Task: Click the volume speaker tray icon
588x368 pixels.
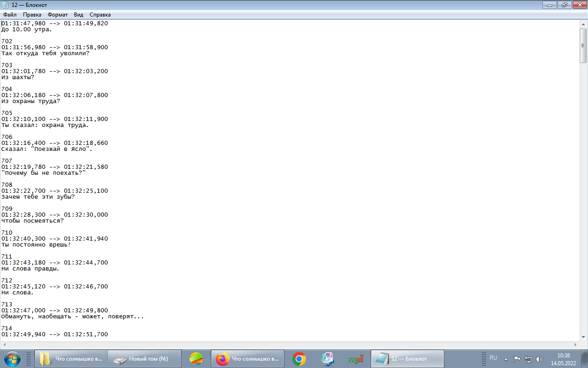Action: (539, 359)
